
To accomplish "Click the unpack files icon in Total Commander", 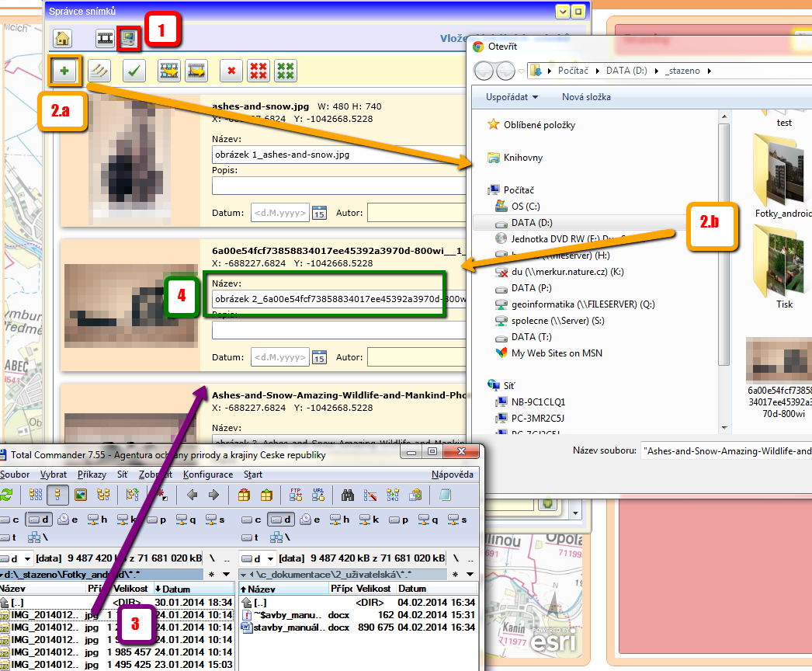I will tap(266, 495).
